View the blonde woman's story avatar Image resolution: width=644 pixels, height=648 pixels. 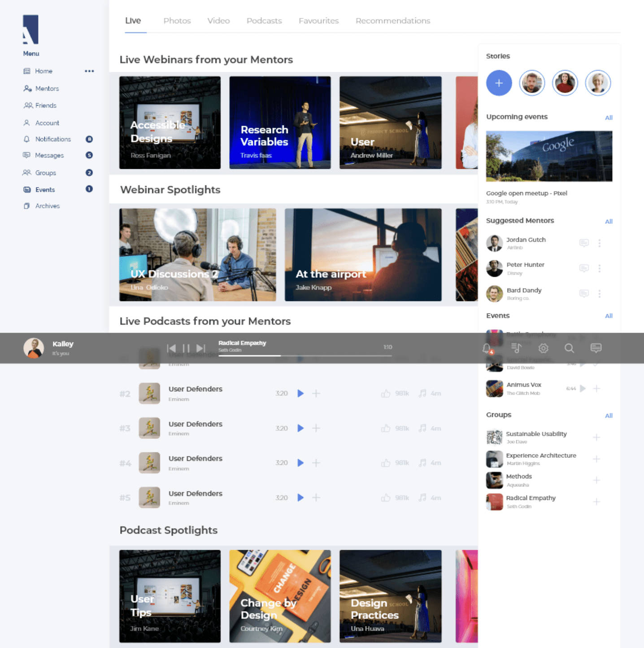598,83
